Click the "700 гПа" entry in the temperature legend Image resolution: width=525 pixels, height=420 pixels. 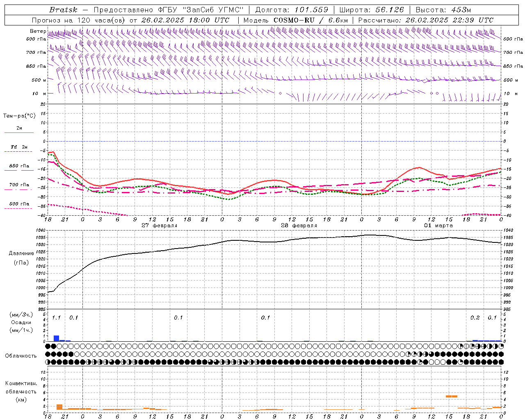click(19, 185)
